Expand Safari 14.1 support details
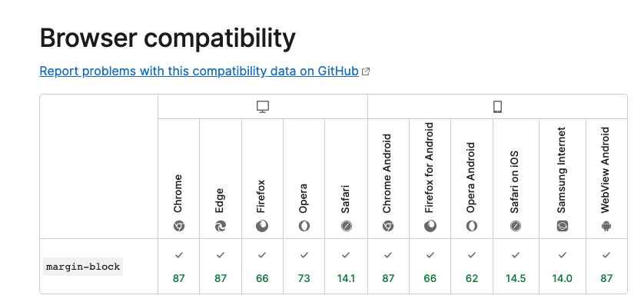 click(346, 266)
